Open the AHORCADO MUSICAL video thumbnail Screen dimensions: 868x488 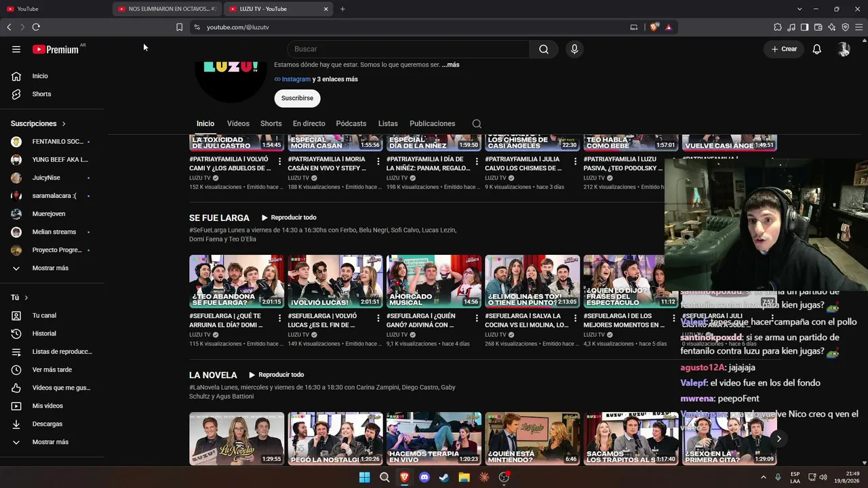[434, 281]
